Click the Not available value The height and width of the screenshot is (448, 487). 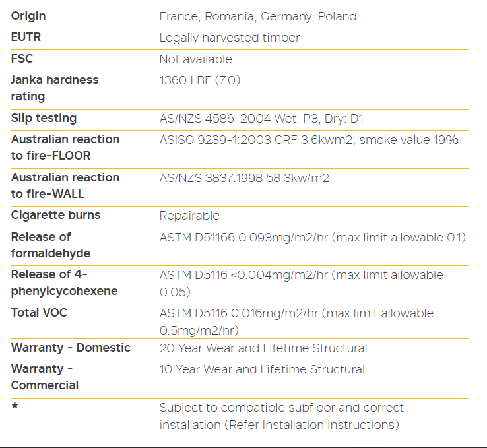[x=196, y=59]
